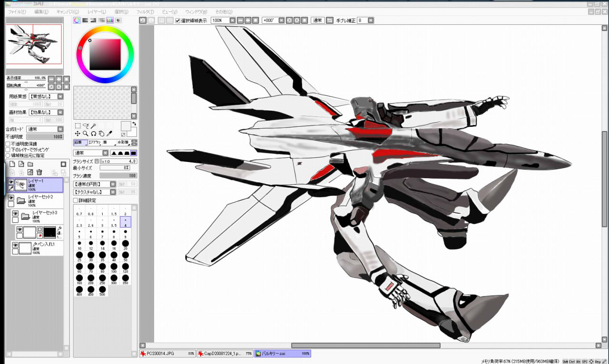The height and width of the screenshot is (364, 609).
Task: Open the フィルタ menu
Action: 145,11
